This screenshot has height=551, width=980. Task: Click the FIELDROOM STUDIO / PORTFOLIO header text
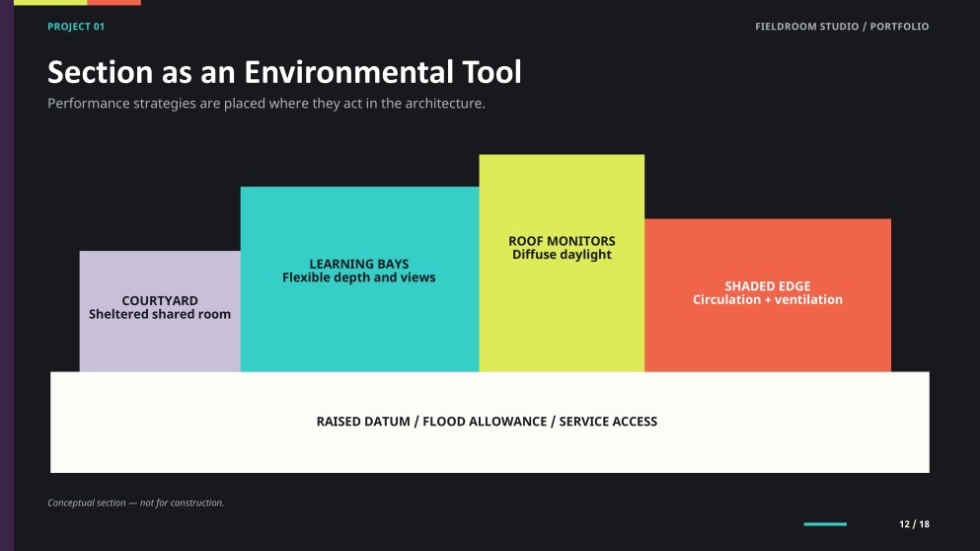[x=842, y=27]
